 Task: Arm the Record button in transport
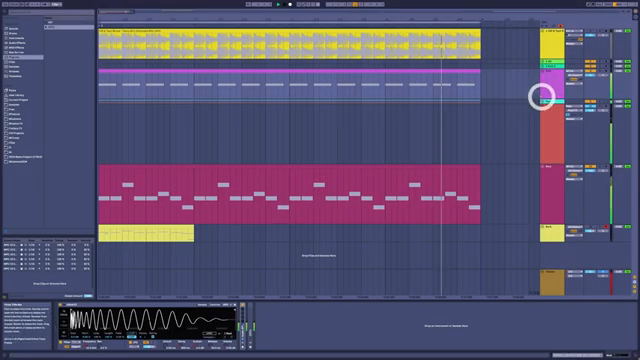click(x=290, y=4)
